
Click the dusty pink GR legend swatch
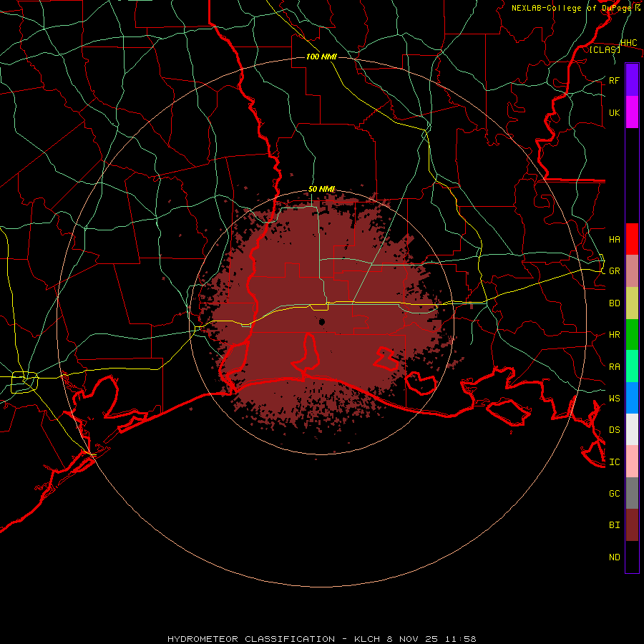tap(632, 270)
